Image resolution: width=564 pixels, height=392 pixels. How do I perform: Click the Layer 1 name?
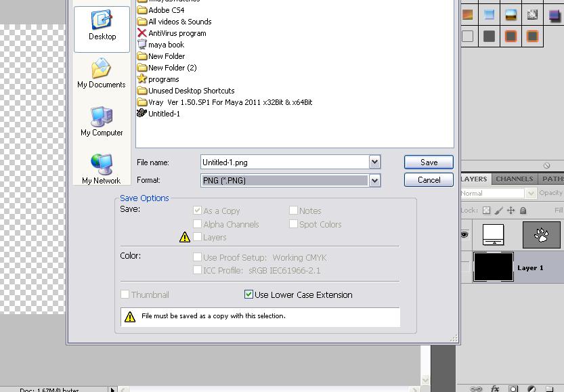point(530,267)
